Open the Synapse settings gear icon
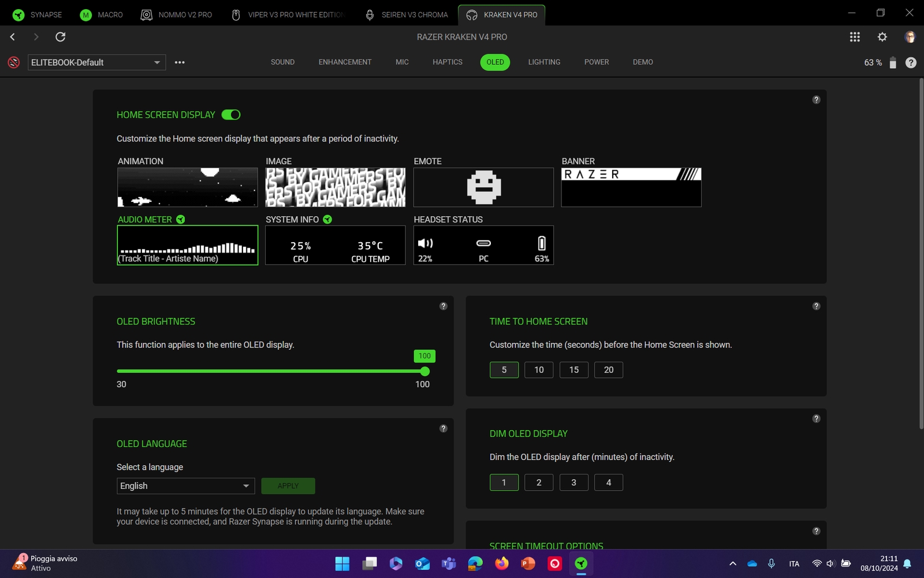Screen dimensions: 924x578 point(882,37)
